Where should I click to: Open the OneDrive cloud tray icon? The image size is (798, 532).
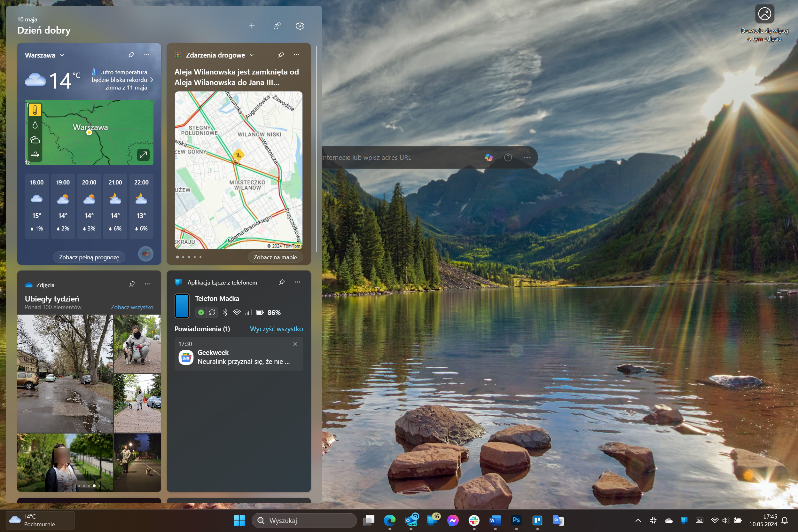click(669, 520)
